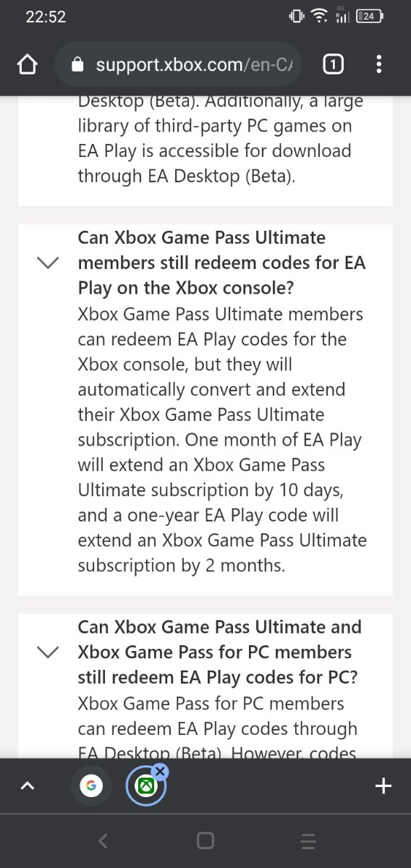411x868 pixels.
Task: Open recent apps from the navigation bar
Action: (308, 840)
